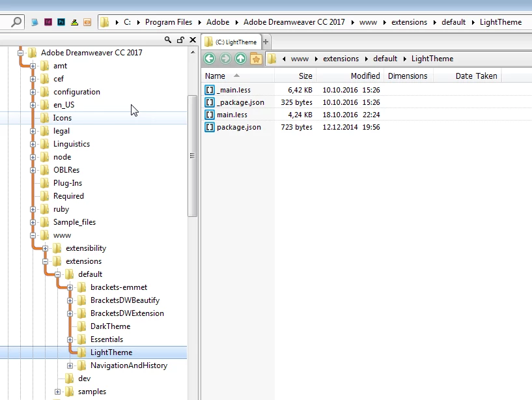Expand the brackets-emmet folder node

click(x=70, y=287)
